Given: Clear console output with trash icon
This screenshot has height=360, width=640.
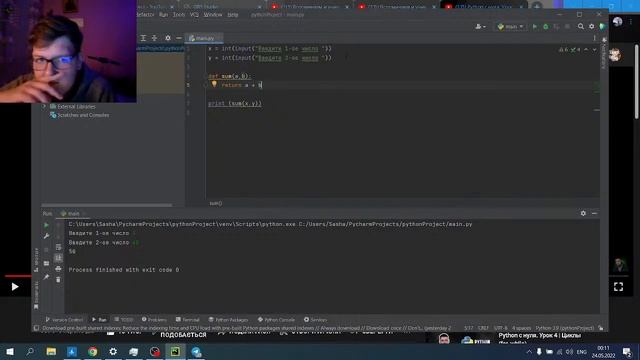Looking at the screenshot, I should tap(58, 280).
